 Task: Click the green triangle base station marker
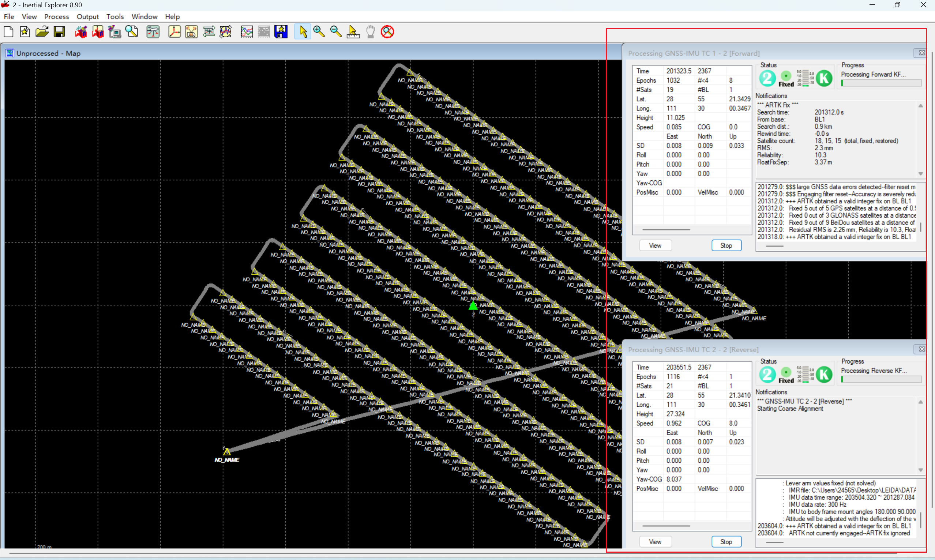(473, 306)
